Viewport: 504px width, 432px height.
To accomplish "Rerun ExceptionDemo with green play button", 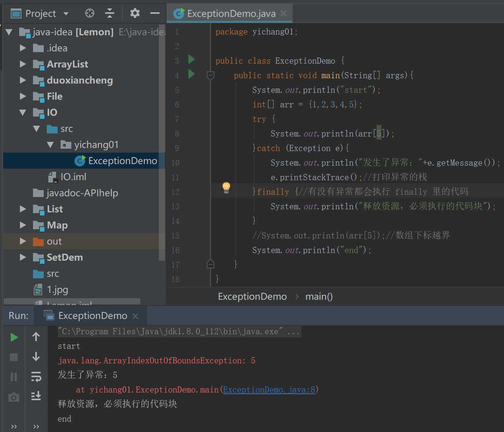I will coord(14,337).
